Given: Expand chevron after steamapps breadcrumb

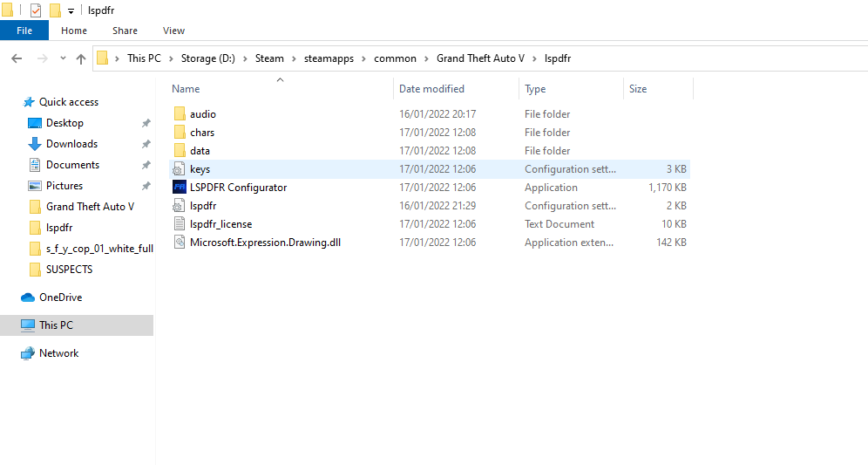Looking at the screenshot, I should point(363,58).
